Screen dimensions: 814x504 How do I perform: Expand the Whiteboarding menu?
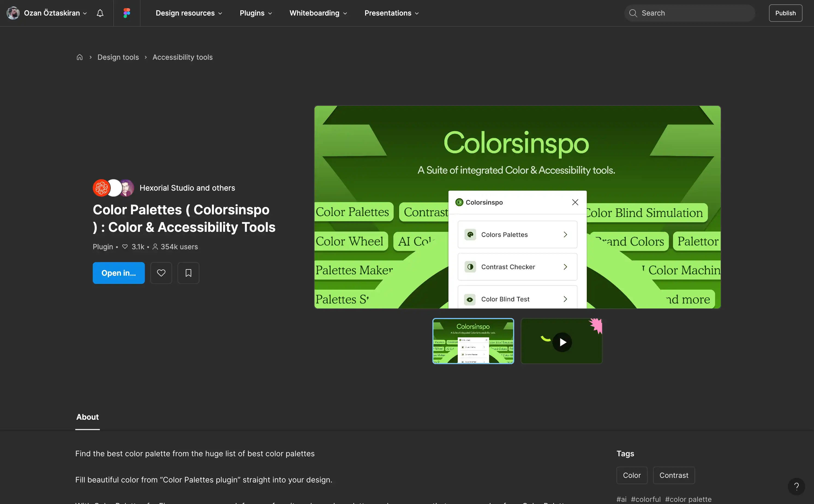(318, 13)
